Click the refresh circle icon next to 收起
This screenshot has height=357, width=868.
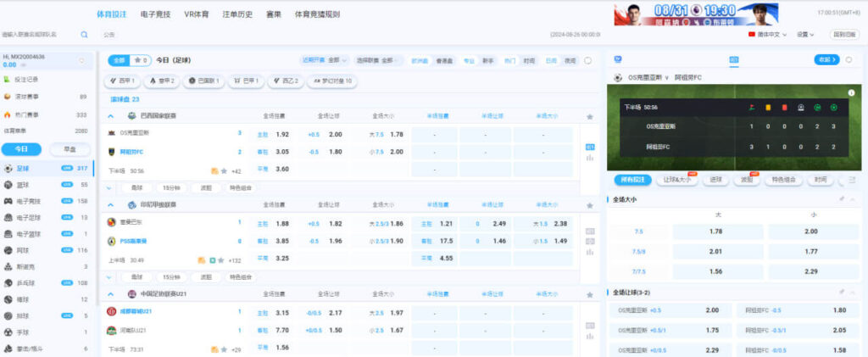[849, 59]
